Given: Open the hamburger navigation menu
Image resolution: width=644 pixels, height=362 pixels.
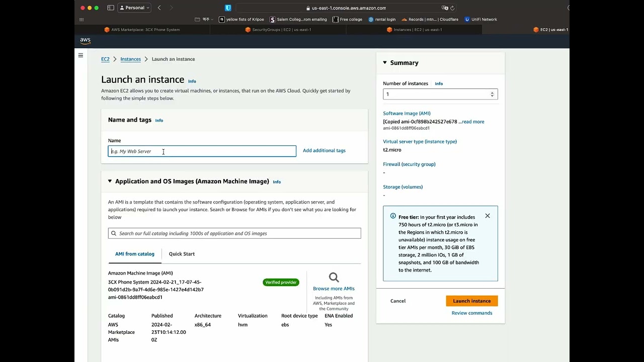Looking at the screenshot, I should tap(80, 55).
